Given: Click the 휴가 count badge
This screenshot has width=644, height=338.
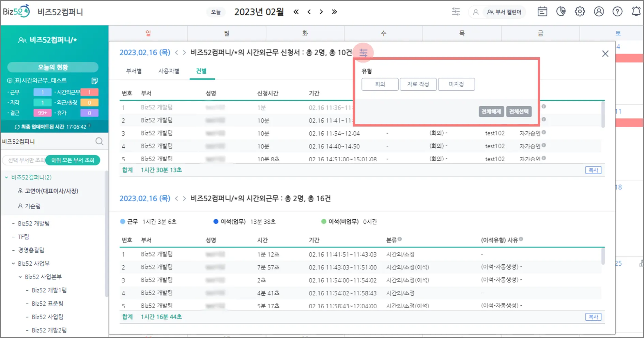Looking at the screenshot, I should pos(89,113).
